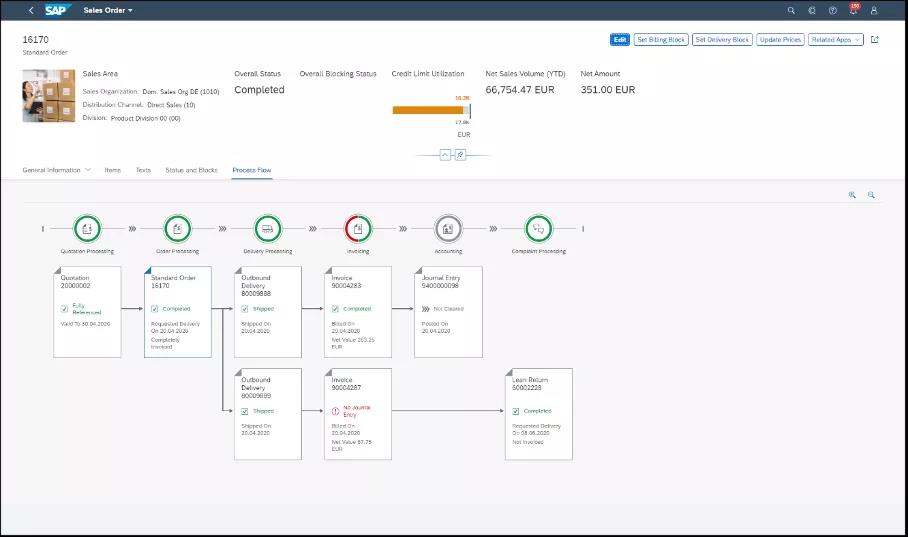Zoom out of the process flow
Screen dimensions: 908x537
[871, 196]
